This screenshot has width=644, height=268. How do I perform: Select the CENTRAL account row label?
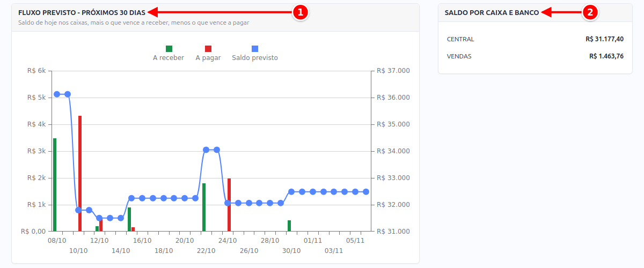(460, 39)
